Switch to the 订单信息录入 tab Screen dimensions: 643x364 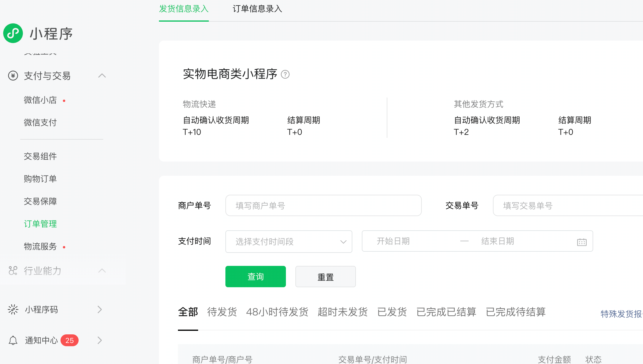click(257, 9)
